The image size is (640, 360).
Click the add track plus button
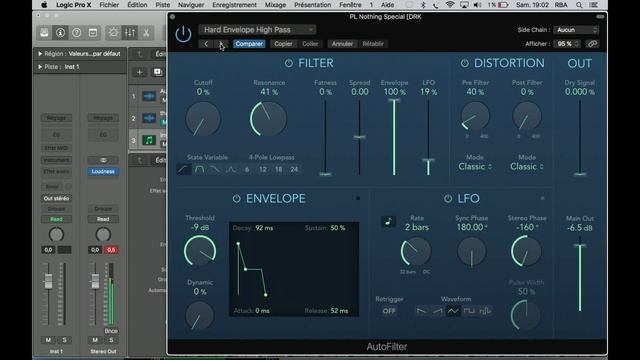point(139,72)
